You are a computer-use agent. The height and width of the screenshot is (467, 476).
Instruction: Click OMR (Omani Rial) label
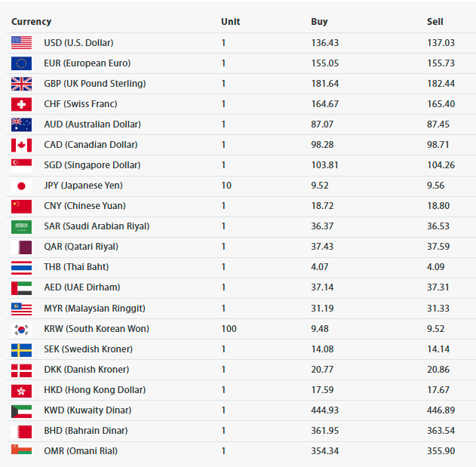pyautogui.click(x=81, y=451)
